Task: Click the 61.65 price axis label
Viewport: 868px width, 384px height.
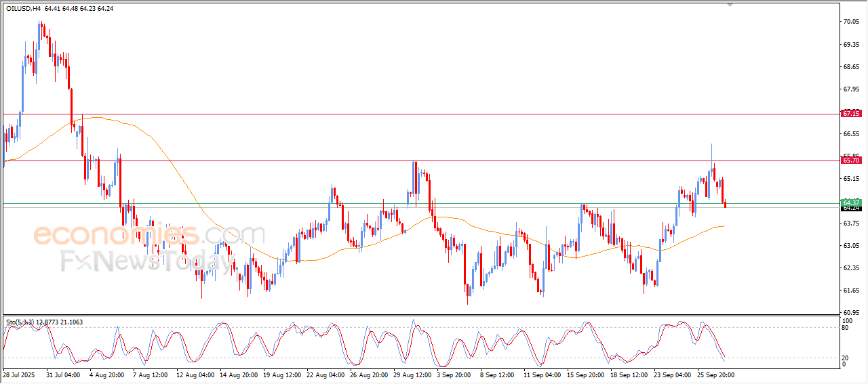Action: pos(851,290)
